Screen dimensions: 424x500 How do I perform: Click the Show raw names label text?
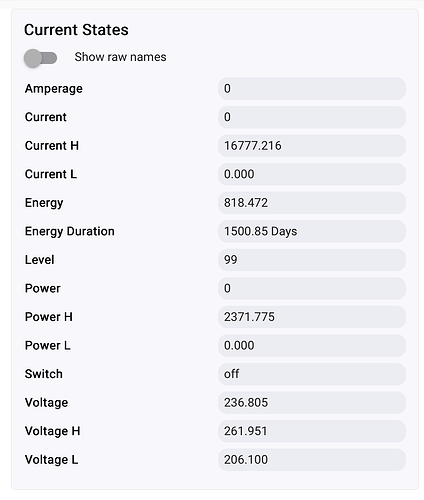pos(120,57)
